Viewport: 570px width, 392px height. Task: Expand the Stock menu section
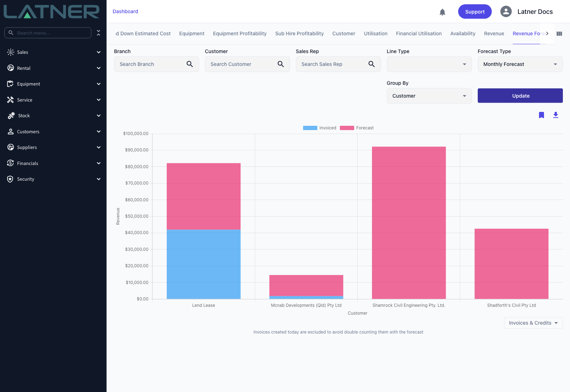pyautogui.click(x=99, y=115)
